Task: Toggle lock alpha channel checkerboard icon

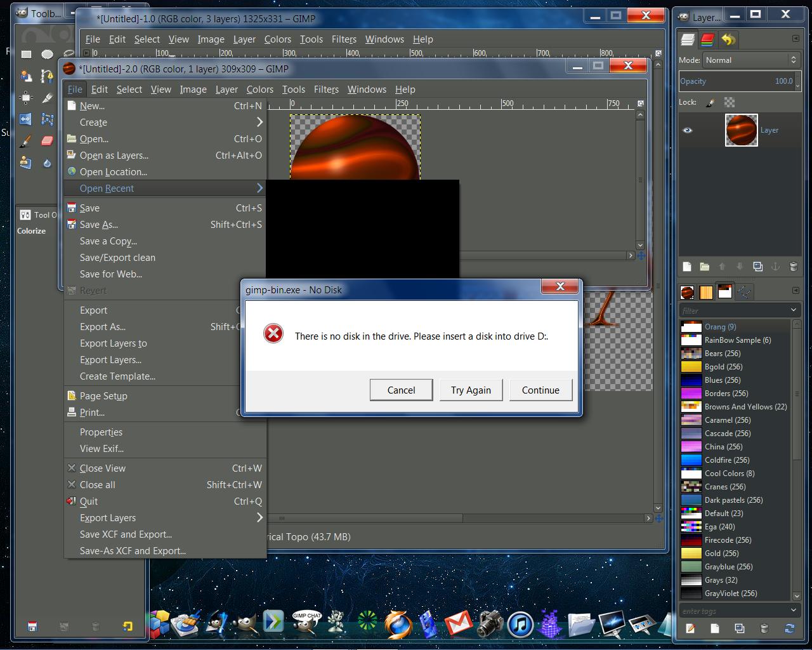Action: pos(730,102)
